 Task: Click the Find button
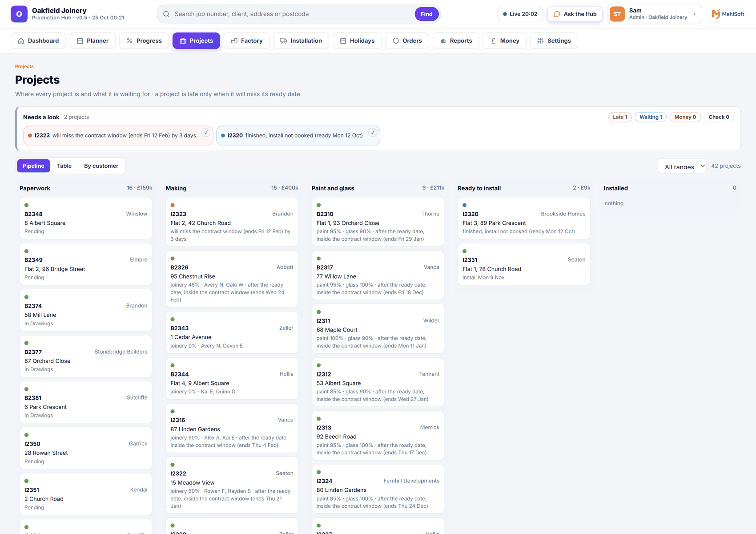pos(426,14)
